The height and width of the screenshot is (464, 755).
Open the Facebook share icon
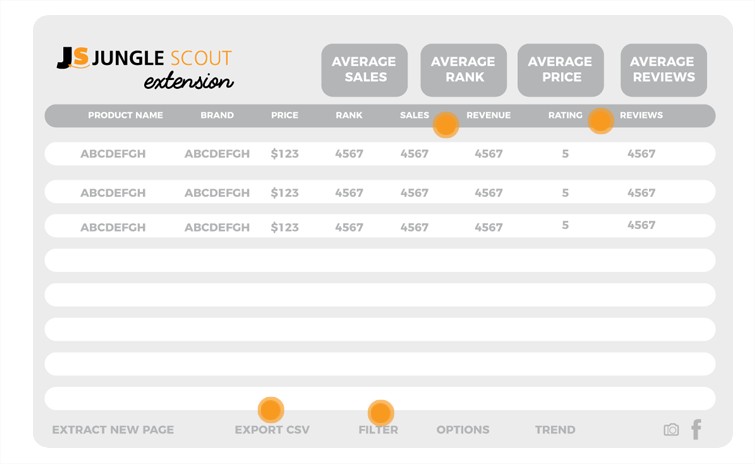[696, 429]
